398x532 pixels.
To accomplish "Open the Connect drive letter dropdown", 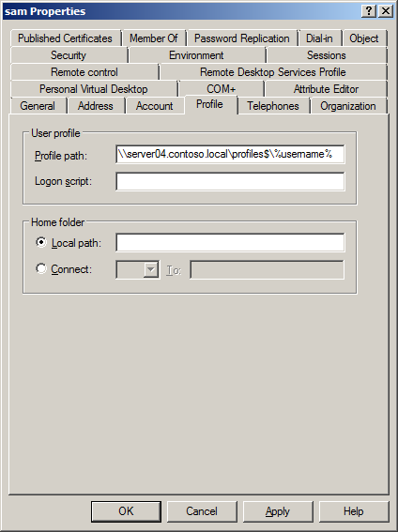I will tap(151, 269).
